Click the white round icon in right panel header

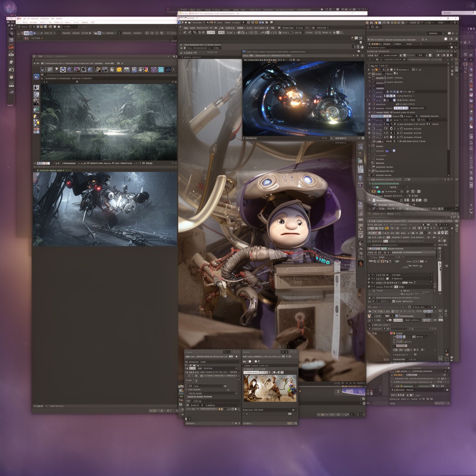[446, 39]
